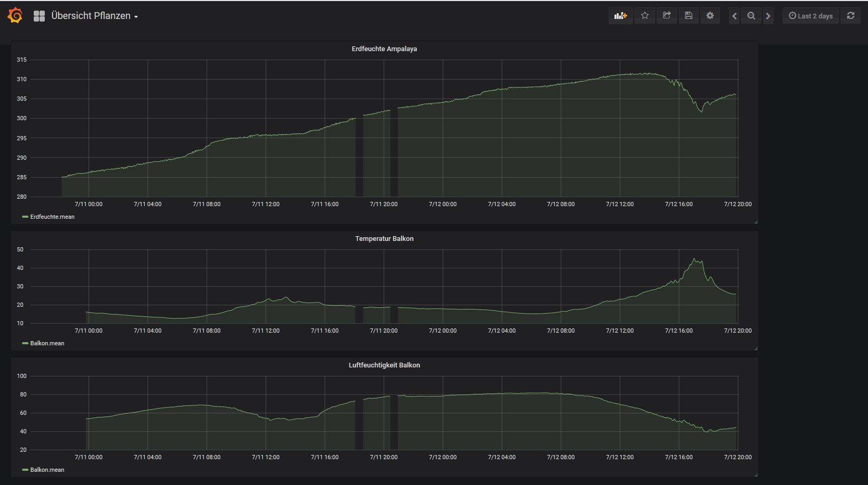Click the dashboard grid icon beside title
This screenshot has width=868, height=485.
pos(40,16)
